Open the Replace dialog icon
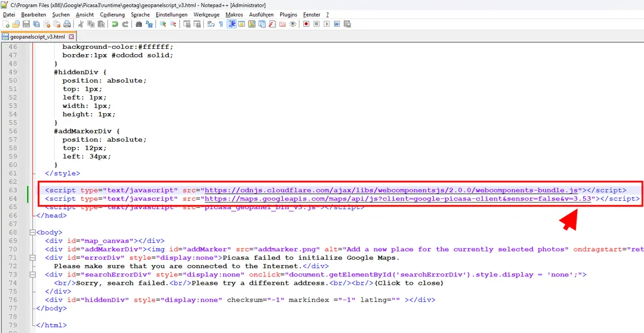Image resolution: width=644 pixels, height=333 pixels. [149, 24]
